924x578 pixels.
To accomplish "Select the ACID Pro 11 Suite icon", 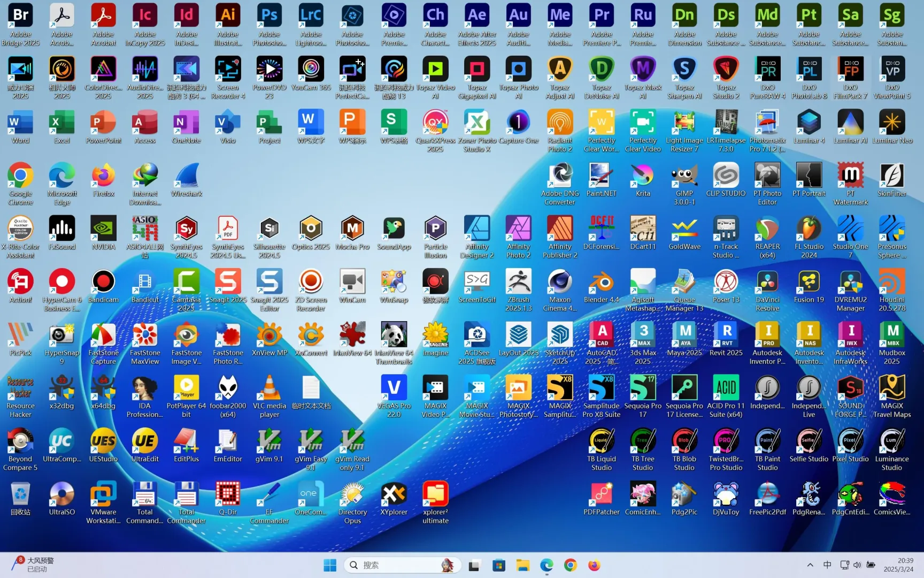I will click(x=726, y=396).
